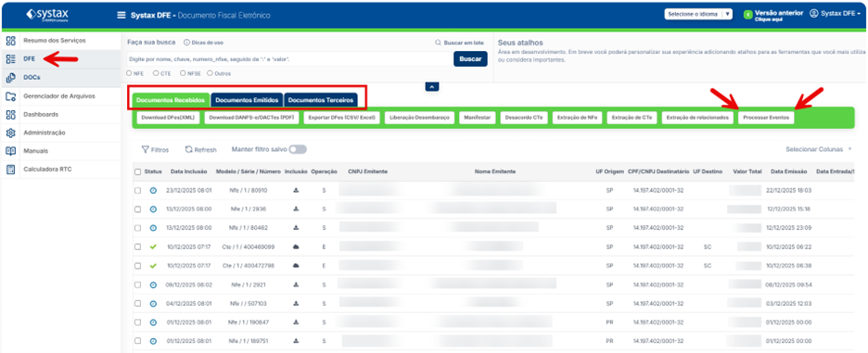Click green check status for Cte 400472798
Viewport: 868px width, 353px height.
click(x=153, y=266)
